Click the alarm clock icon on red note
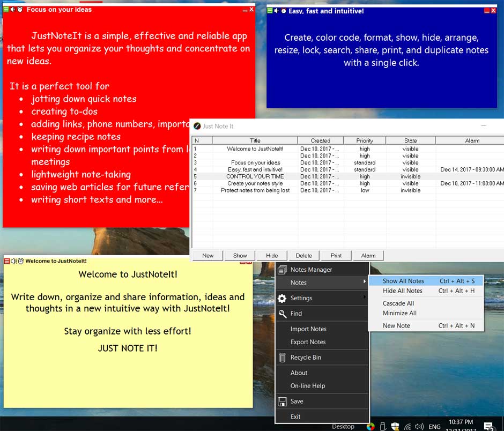Viewport: 504px width, 431px height. pyautogui.click(x=20, y=10)
